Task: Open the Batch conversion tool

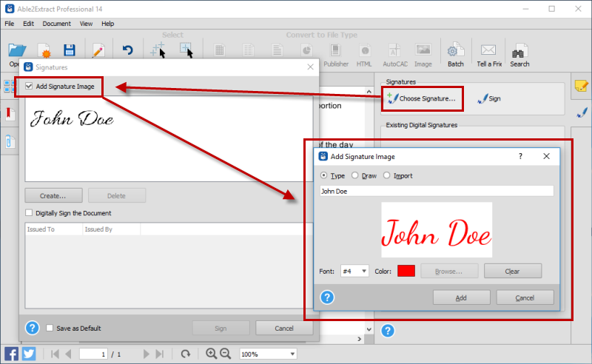Action: [456, 55]
